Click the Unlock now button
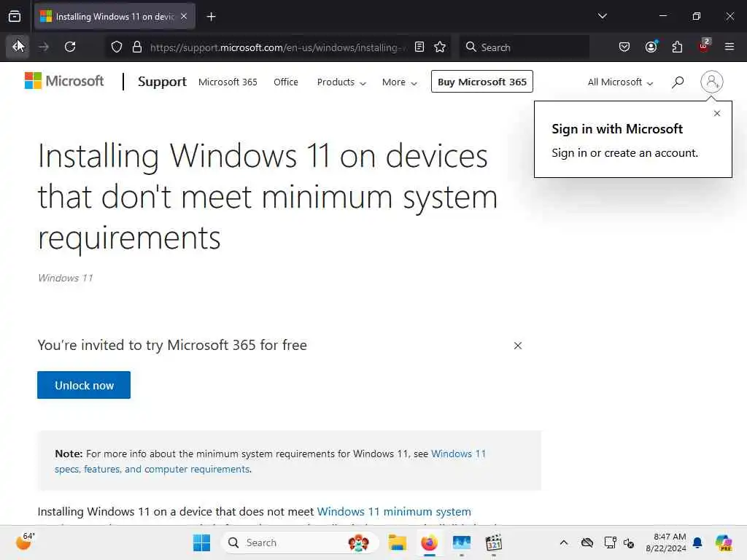747x560 pixels. click(84, 385)
